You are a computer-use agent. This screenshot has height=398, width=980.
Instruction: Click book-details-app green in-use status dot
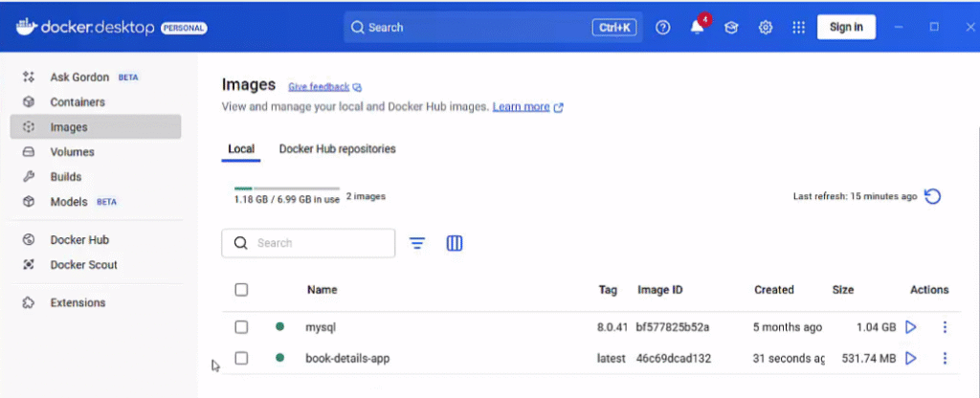pos(280,358)
